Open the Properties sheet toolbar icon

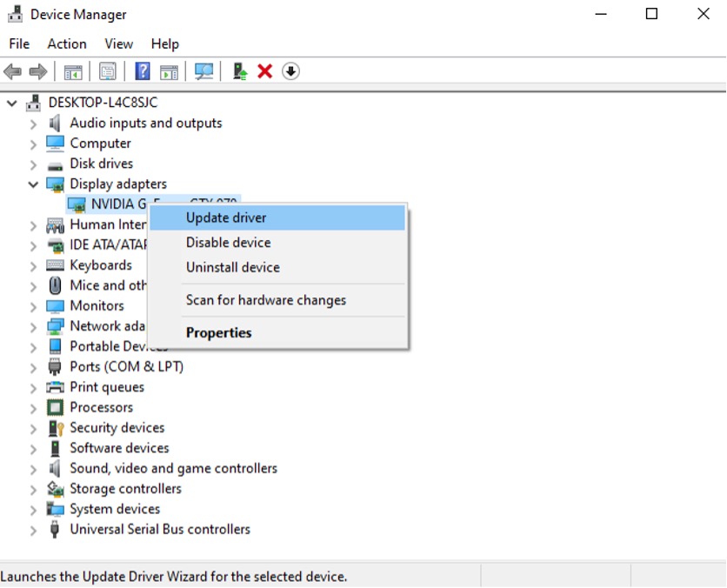108,71
